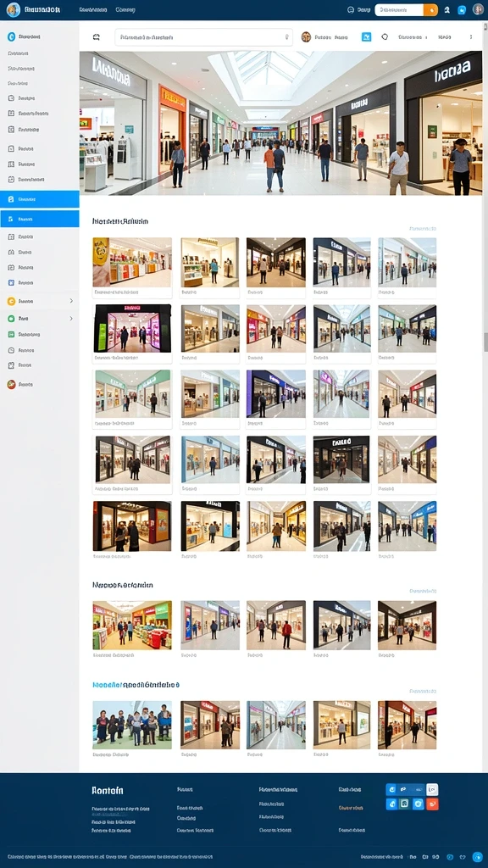Click the green square sidebar icon
488x868 pixels.
click(x=11, y=334)
